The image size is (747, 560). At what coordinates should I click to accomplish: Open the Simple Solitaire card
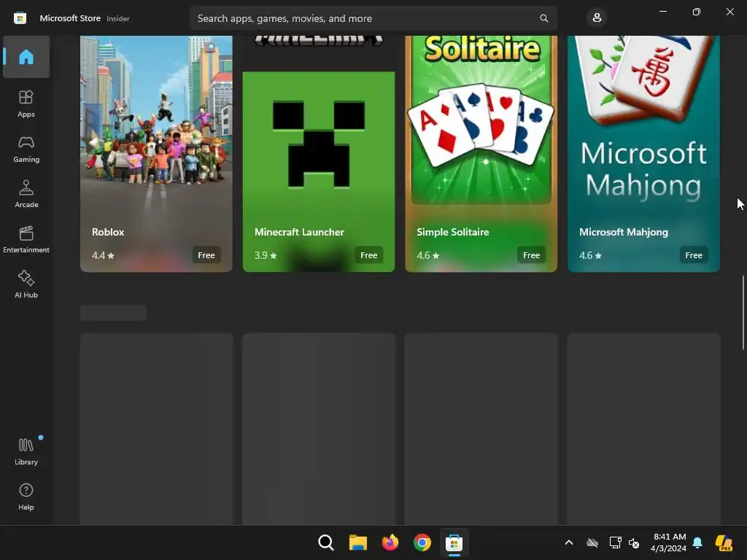point(481,154)
